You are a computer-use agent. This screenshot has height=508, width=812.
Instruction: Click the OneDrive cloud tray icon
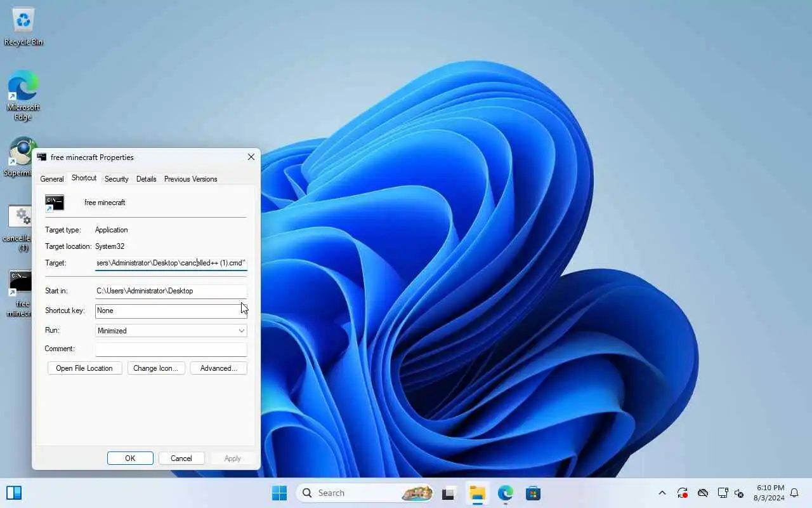[x=703, y=493]
